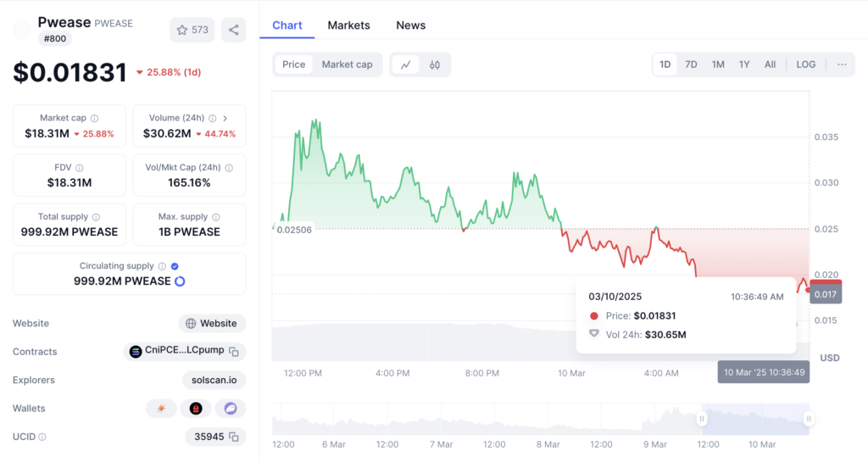Click the 1B PWEASE max supply value
Image resolution: width=868 pixels, height=462 pixels.
click(x=189, y=232)
